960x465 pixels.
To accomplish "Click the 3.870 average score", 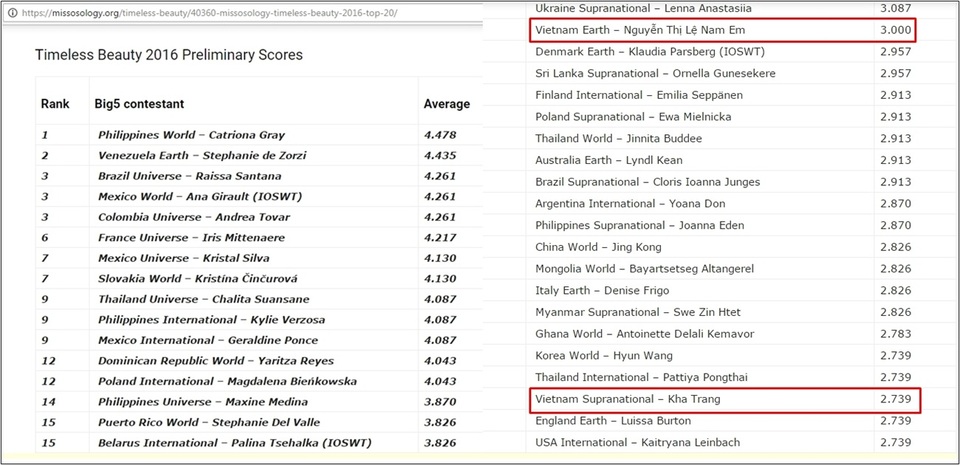I will 440,402.
